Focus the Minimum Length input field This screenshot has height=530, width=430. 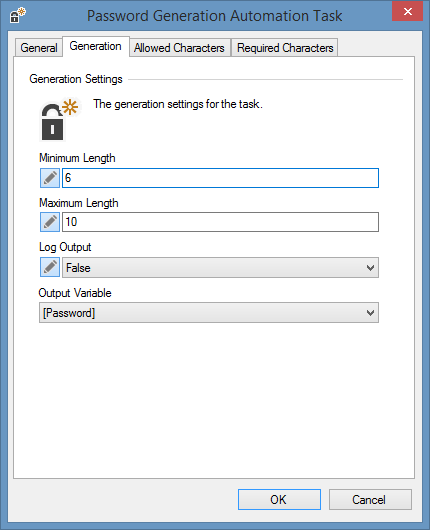pyautogui.click(x=220, y=178)
